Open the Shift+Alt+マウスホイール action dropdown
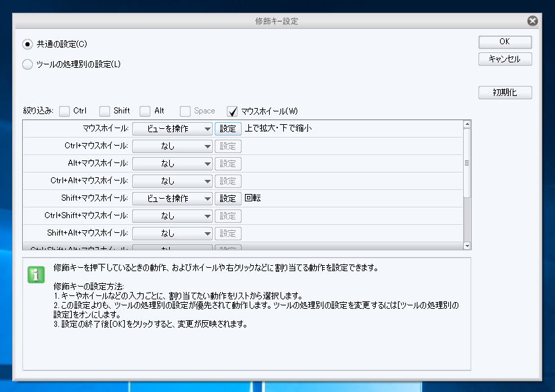 click(x=172, y=234)
